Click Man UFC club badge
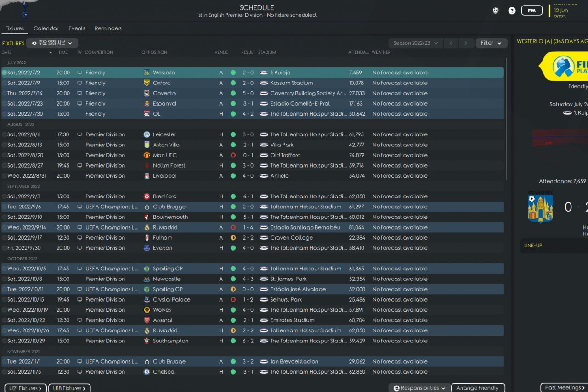This screenshot has height=392, width=588. [147, 155]
